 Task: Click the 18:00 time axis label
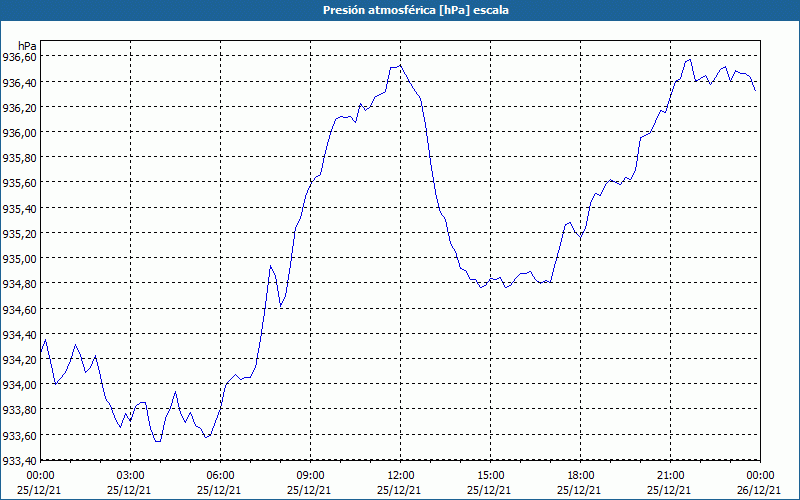[x=580, y=476]
